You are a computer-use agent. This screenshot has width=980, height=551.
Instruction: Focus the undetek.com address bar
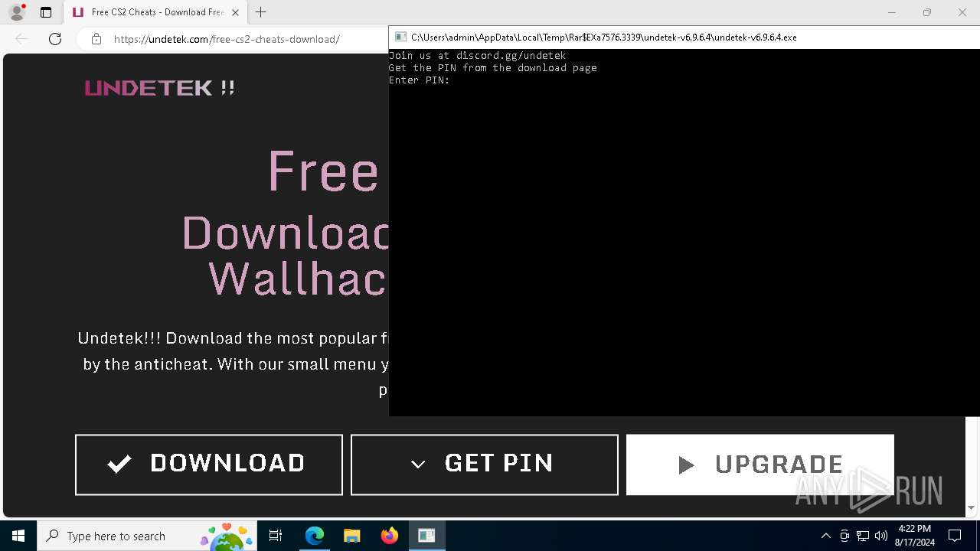pyautogui.click(x=227, y=39)
